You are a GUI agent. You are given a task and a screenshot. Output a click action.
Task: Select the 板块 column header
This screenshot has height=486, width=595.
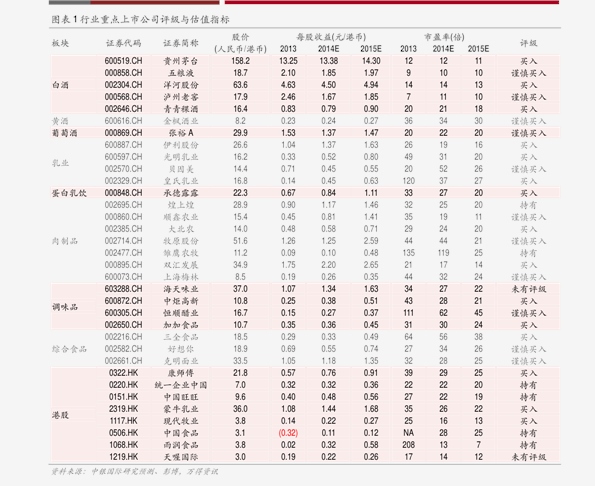(x=60, y=43)
